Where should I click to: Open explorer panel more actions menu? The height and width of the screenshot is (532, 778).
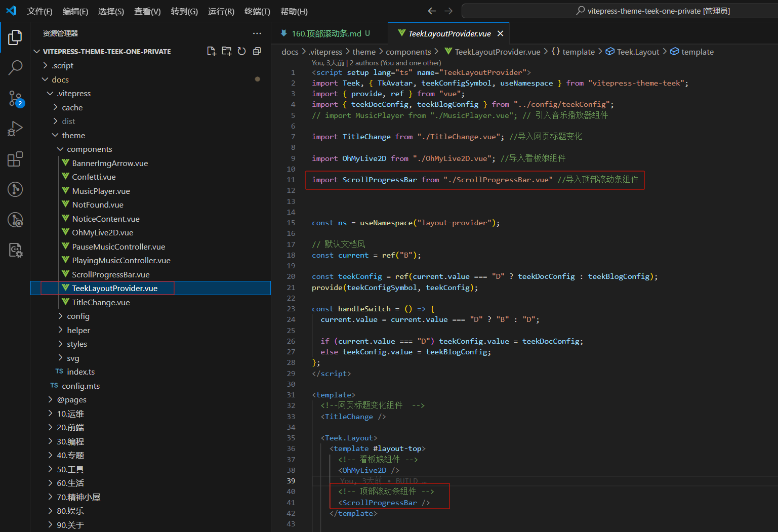tap(257, 33)
